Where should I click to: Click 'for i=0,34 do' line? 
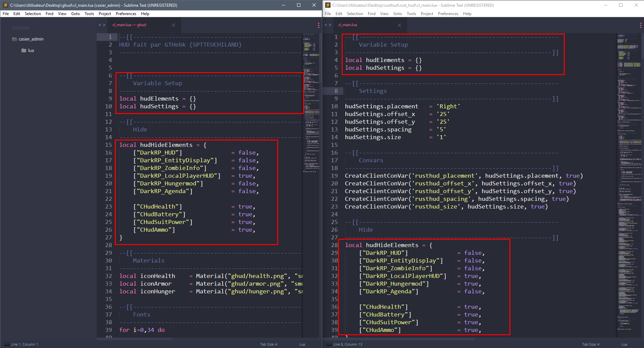[x=142, y=330]
